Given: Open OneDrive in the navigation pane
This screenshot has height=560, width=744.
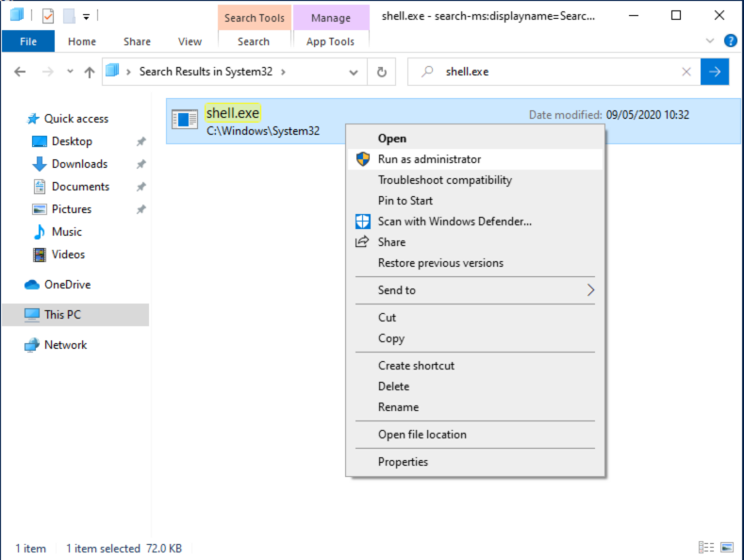Looking at the screenshot, I should coord(67,285).
